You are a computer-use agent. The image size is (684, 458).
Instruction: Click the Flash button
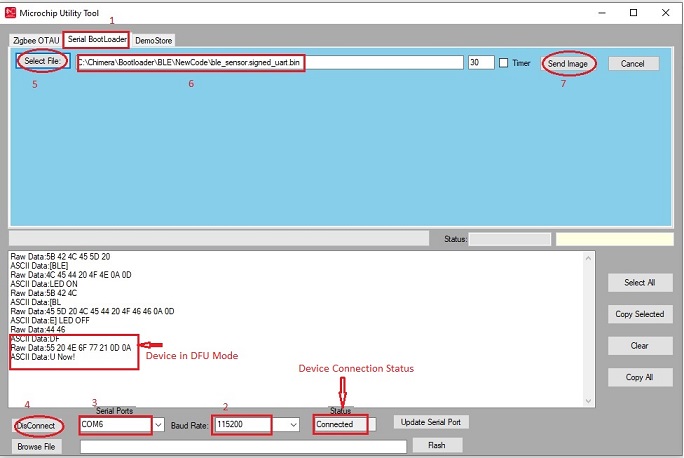click(x=437, y=445)
